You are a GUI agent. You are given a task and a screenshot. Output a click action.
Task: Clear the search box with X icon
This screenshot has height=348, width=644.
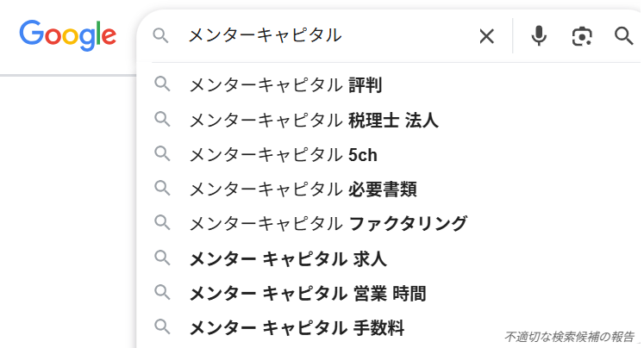(487, 35)
